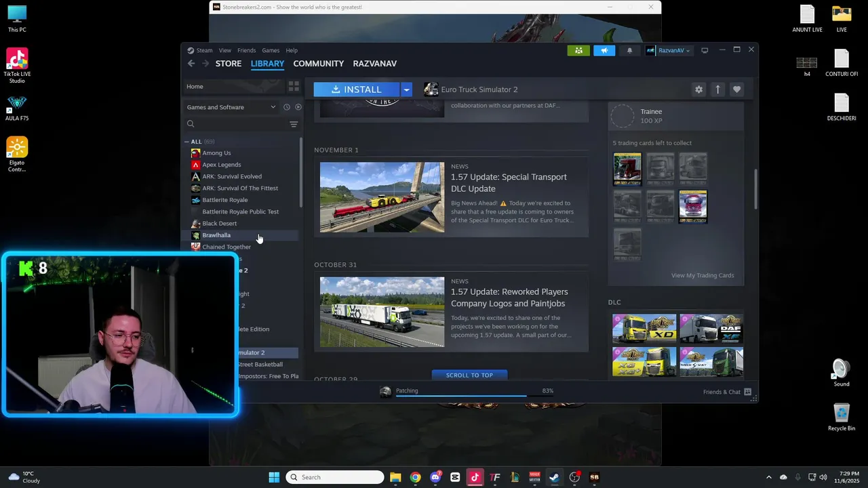Sort library by recent activity clock icon
This screenshot has height=488, width=868.
[x=287, y=107]
